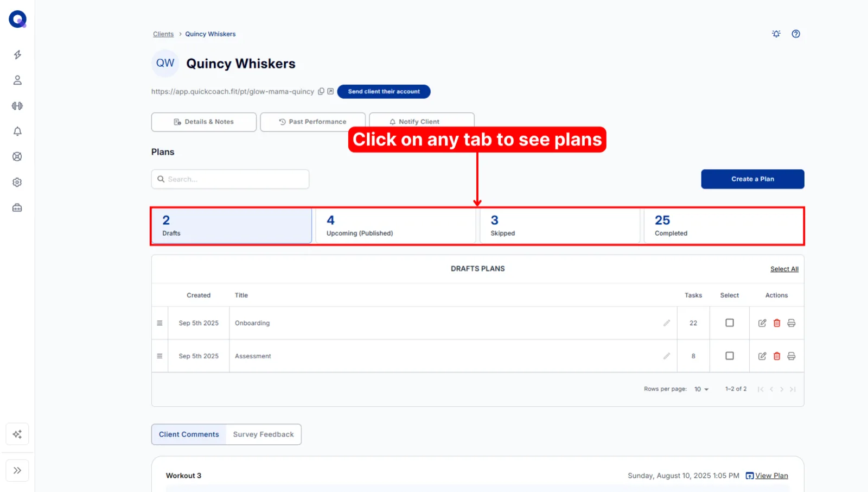Click the Assessment plan title
The height and width of the screenshot is (492, 868).
tap(253, 356)
